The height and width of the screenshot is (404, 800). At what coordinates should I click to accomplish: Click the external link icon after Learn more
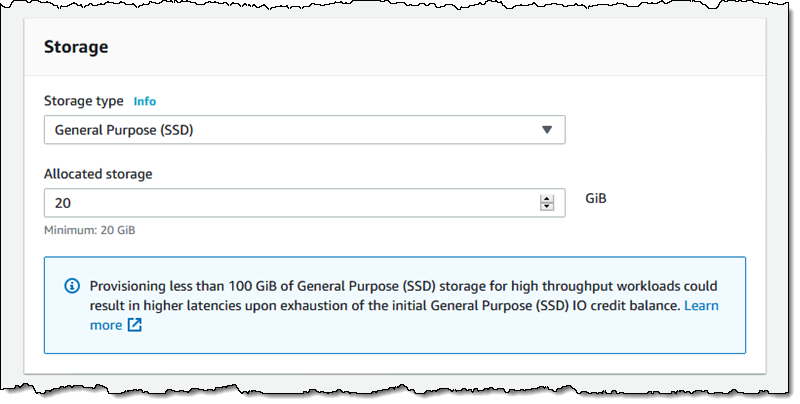point(135,325)
